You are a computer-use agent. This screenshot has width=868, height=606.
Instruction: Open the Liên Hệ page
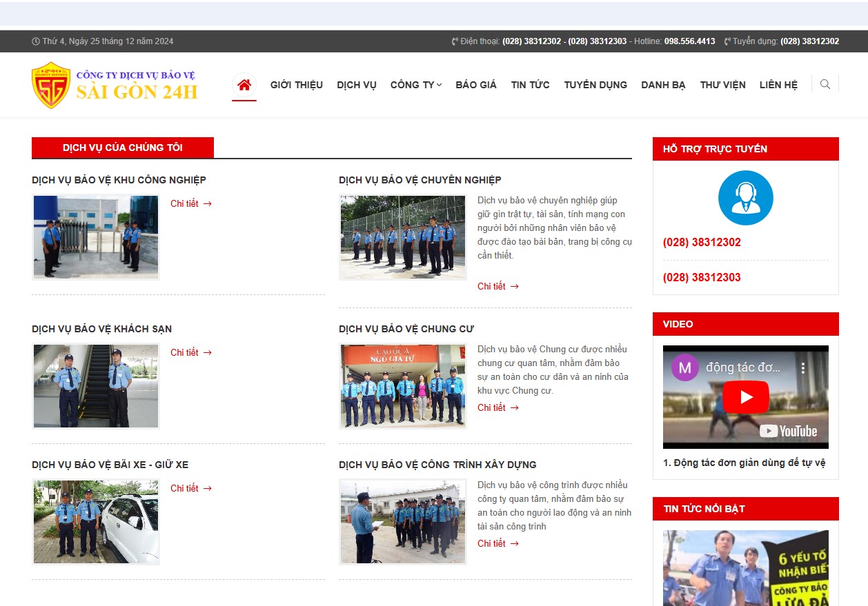(x=778, y=85)
